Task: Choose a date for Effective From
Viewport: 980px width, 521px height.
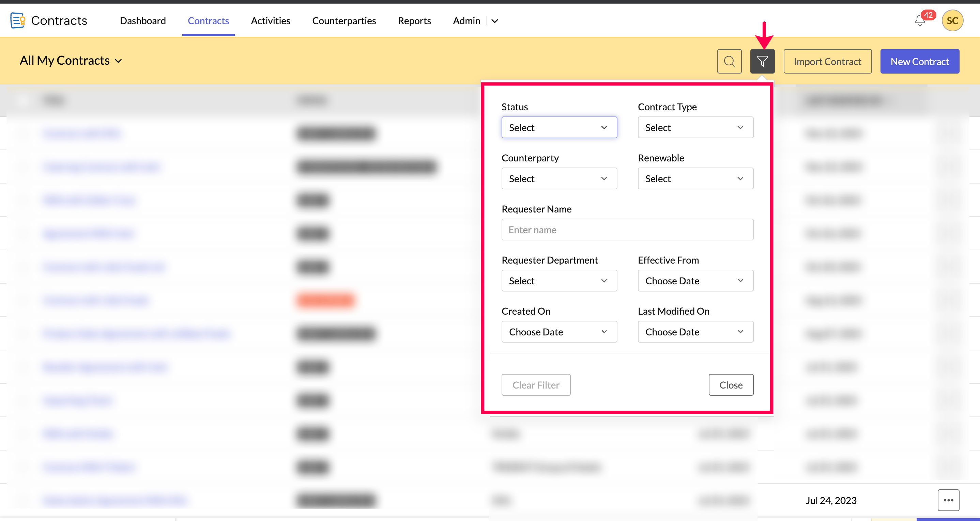Action: coord(695,281)
